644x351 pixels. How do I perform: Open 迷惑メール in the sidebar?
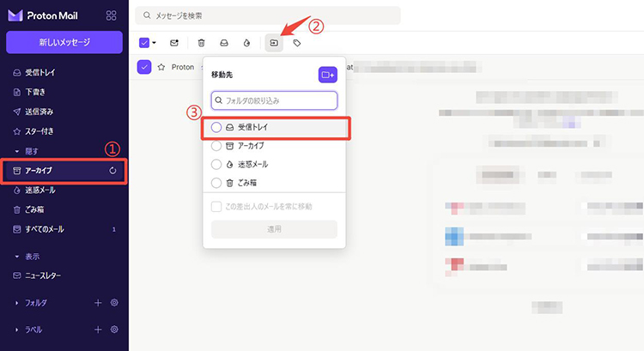point(64,190)
